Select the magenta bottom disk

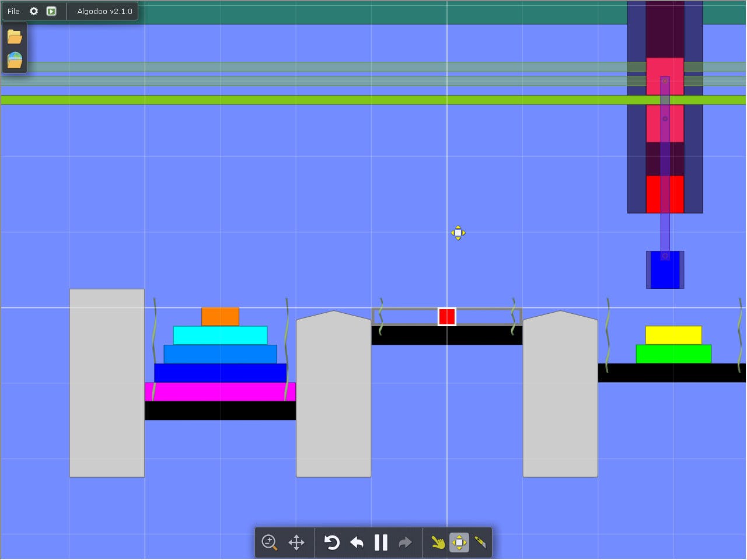click(x=221, y=391)
